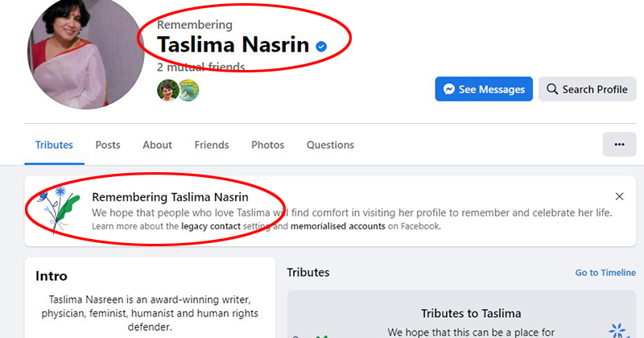Switch to the Posts tab
Image resolution: width=644 pixels, height=338 pixels.
pyautogui.click(x=108, y=145)
